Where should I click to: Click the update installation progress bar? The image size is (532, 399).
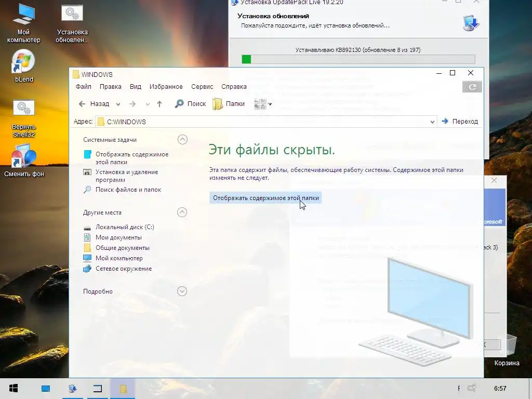(358, 59)
